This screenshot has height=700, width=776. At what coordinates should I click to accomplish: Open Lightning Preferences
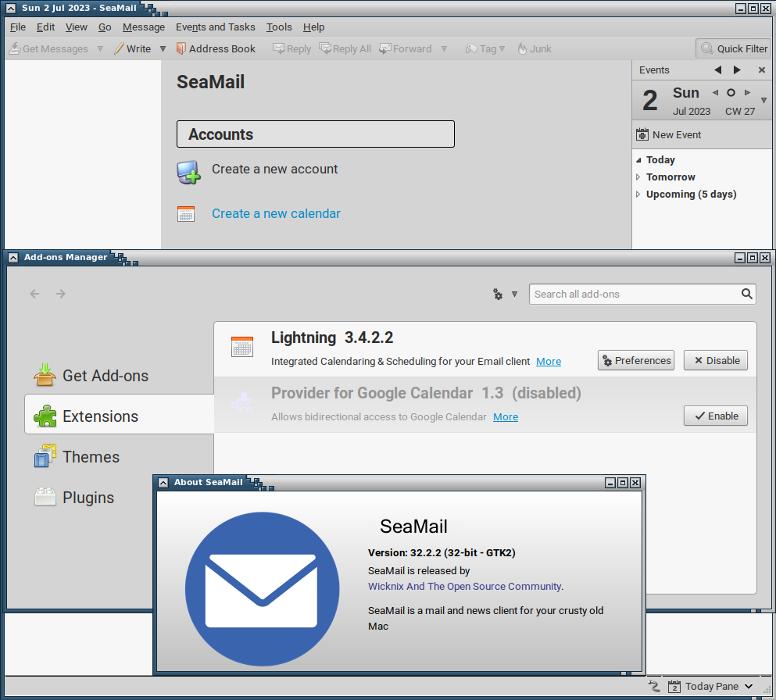pyautogui.click(x=636, y=361)
